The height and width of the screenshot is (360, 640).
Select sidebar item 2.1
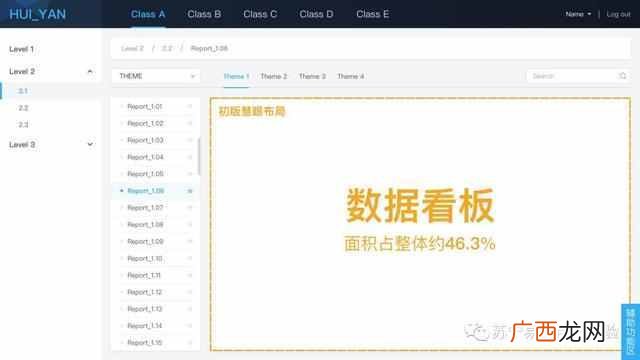pyautogui.click(x=23, y=91)
